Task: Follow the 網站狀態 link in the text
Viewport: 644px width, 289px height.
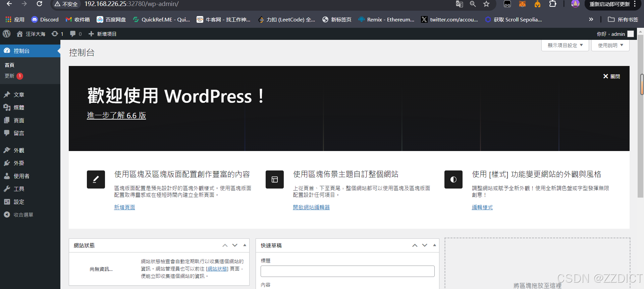Action: 217,269
